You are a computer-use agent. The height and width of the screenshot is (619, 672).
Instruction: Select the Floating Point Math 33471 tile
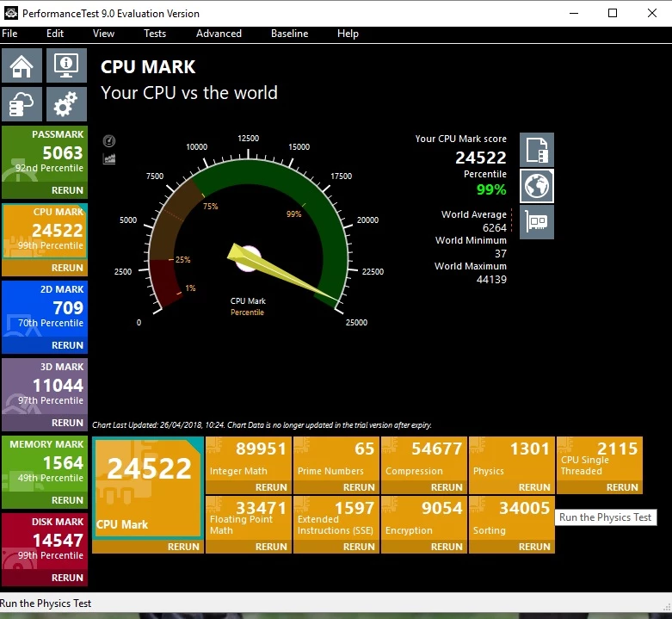tap(249, 517)
